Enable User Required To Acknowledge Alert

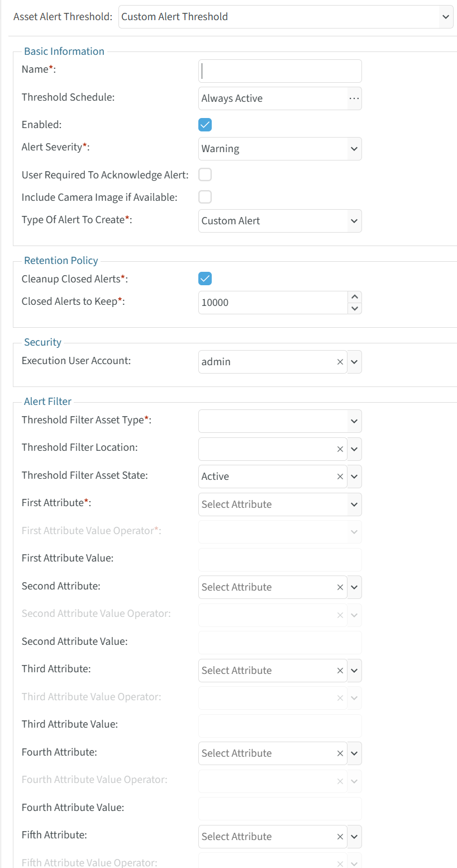tap(205, 175)
